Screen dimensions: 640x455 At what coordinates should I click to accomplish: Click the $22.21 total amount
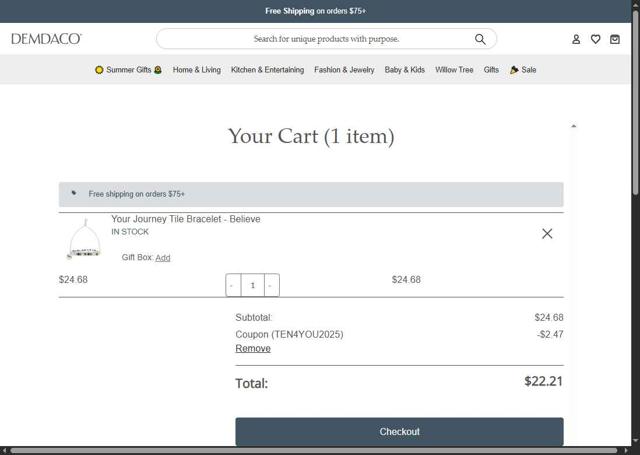point(543,381)
